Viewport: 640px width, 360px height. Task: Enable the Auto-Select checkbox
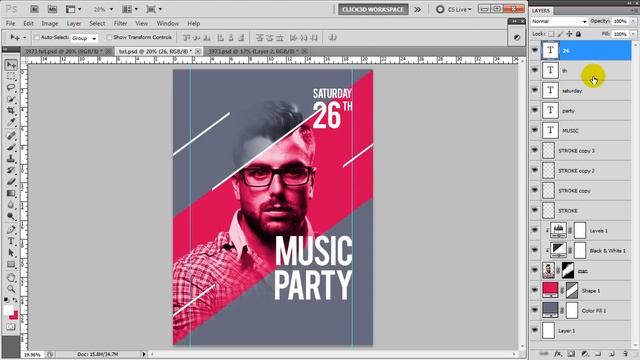click(37, 38)
